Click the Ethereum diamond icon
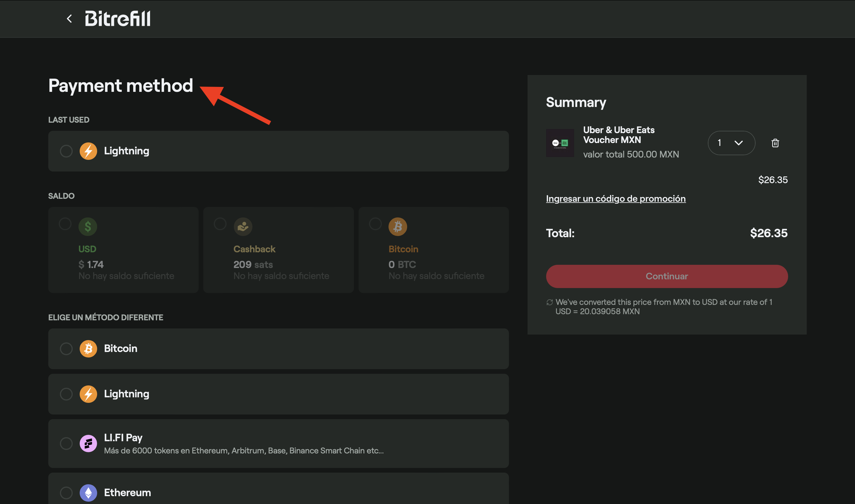This screenshot has height=504, width=855. point(88,493)
